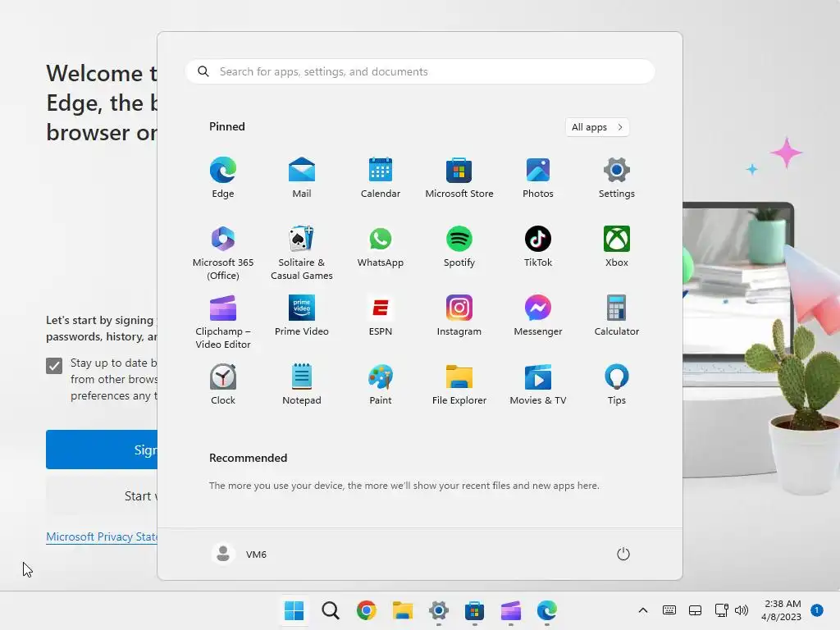The image size is (840, 630).
Task: Switch to Settings on the taskbar
Action: pyautogui.click(x=438, y=610)
